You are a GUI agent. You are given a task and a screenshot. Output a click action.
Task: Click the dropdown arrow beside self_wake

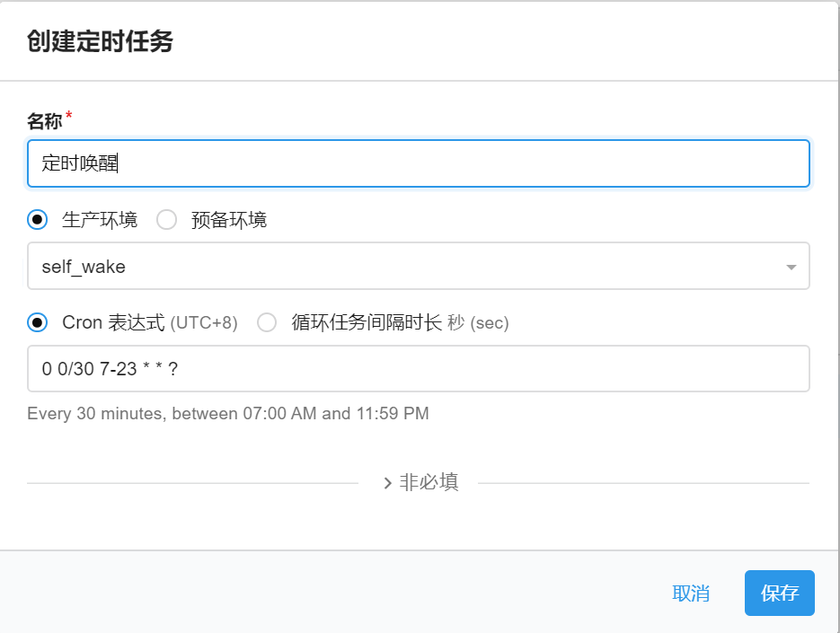791,268
